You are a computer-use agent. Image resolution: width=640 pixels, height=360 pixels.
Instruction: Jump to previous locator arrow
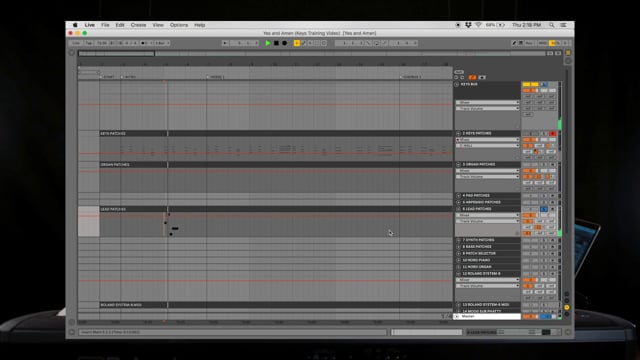point(456,77)
